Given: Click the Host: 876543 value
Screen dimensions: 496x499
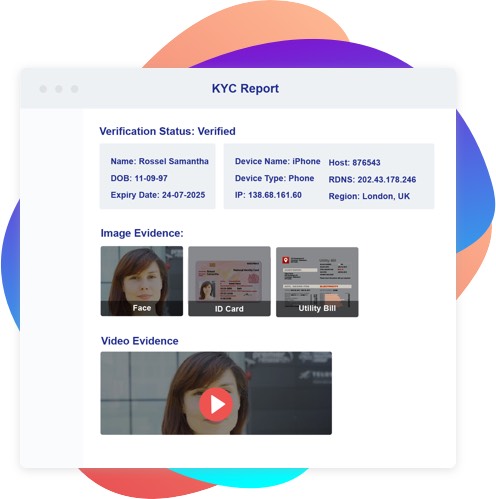Looking at the screenshot, I should pos(355,163).
